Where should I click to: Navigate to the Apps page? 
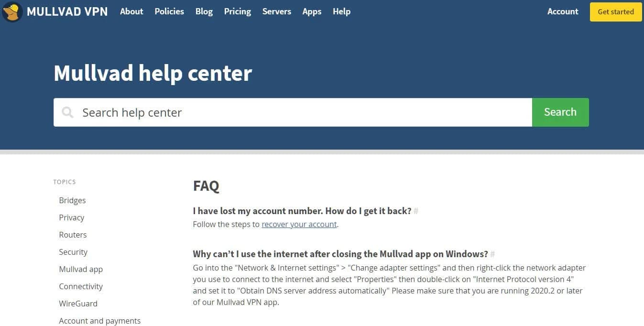point(312,11)
